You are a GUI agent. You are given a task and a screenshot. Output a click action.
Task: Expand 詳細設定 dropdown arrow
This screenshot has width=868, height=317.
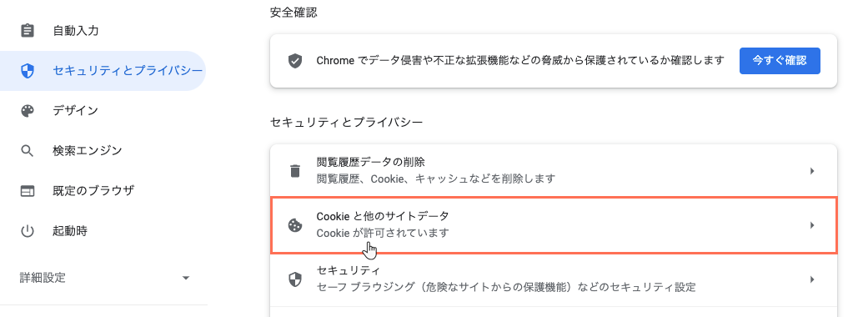pyautogui.click(x=186, y=278)
